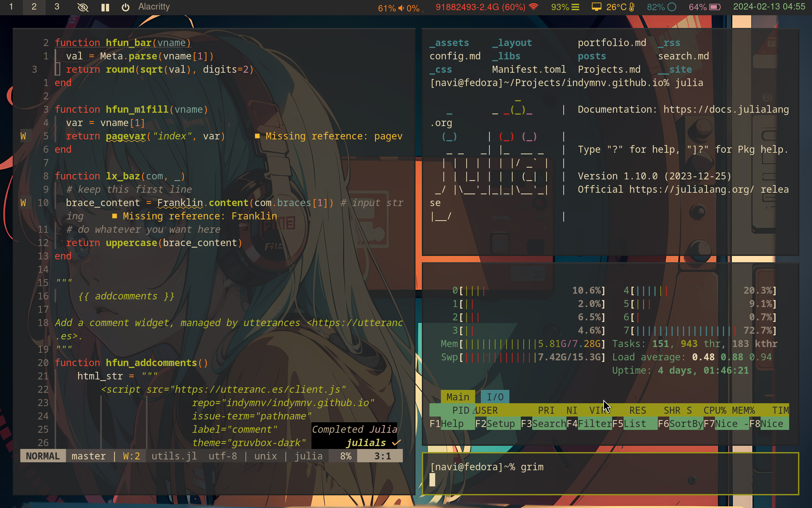Click Manifest.toml in the file listing

click(x=529, y=69)
